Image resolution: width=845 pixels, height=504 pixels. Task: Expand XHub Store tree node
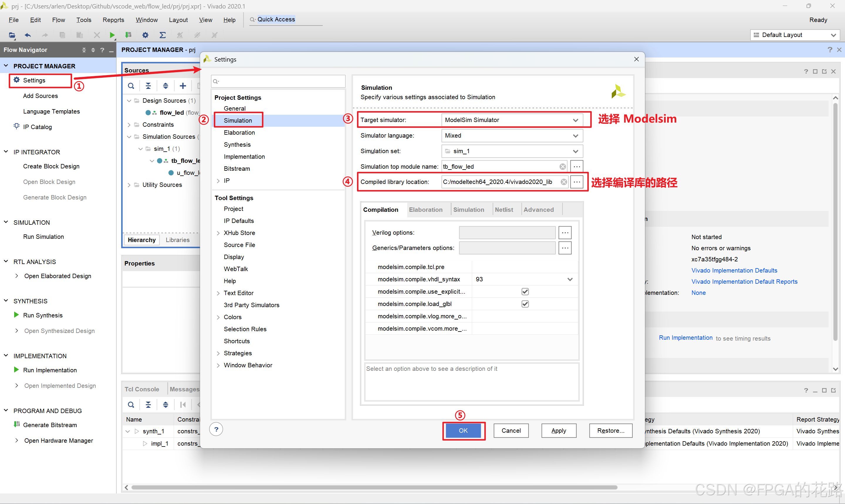click(x=218, y=233)
